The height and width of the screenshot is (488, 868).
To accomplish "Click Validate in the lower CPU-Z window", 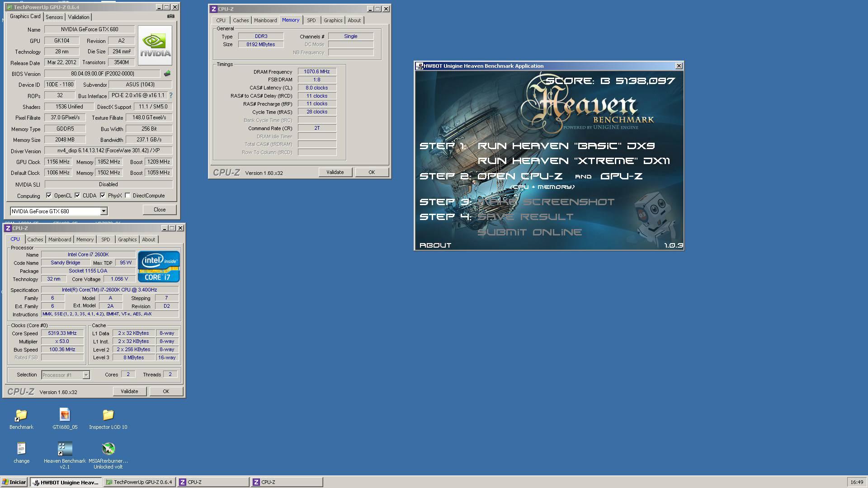I will point(129,391).
